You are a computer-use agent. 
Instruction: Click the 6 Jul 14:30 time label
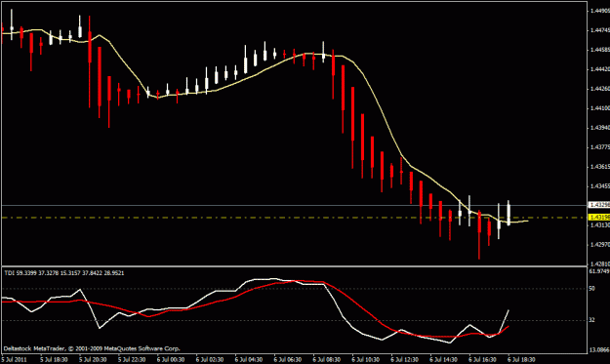443,360
